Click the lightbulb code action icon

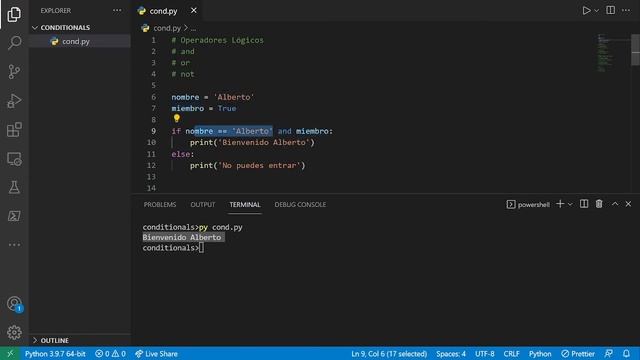[176, 118]
